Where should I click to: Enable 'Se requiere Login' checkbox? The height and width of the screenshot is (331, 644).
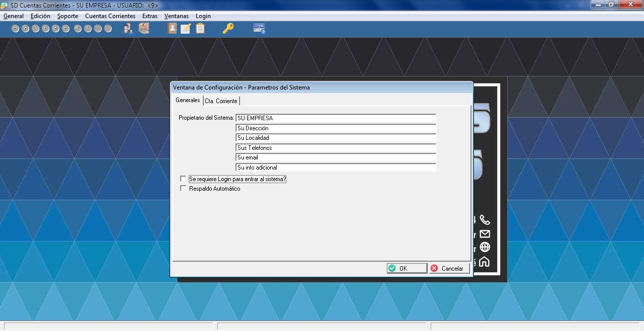183,179
